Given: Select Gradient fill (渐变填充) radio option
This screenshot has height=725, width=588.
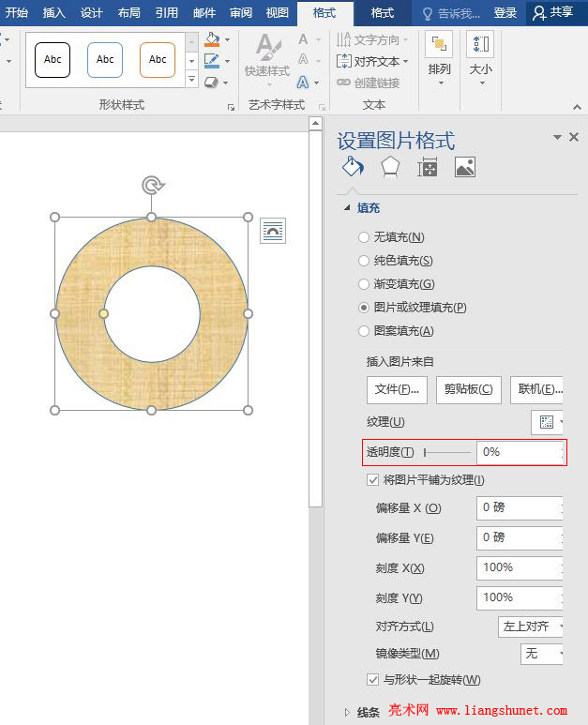Looking at the screenshot, I should [x=364, y=284].
